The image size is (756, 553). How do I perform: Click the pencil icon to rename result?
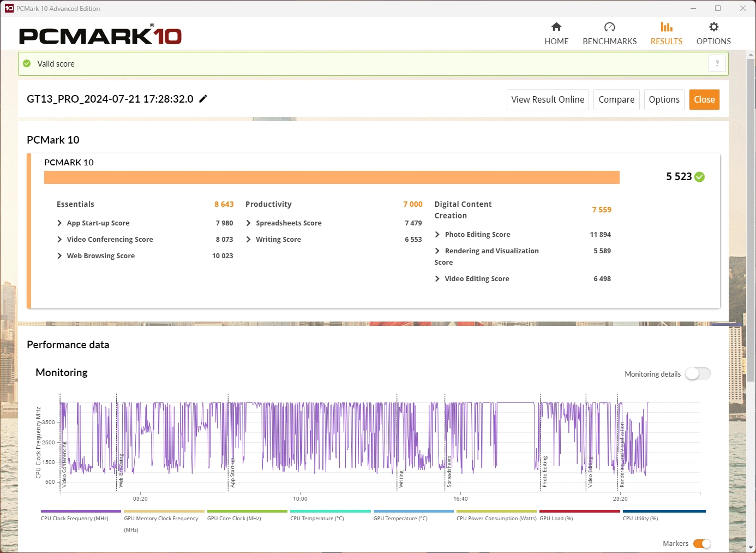(x=203, y=99)
